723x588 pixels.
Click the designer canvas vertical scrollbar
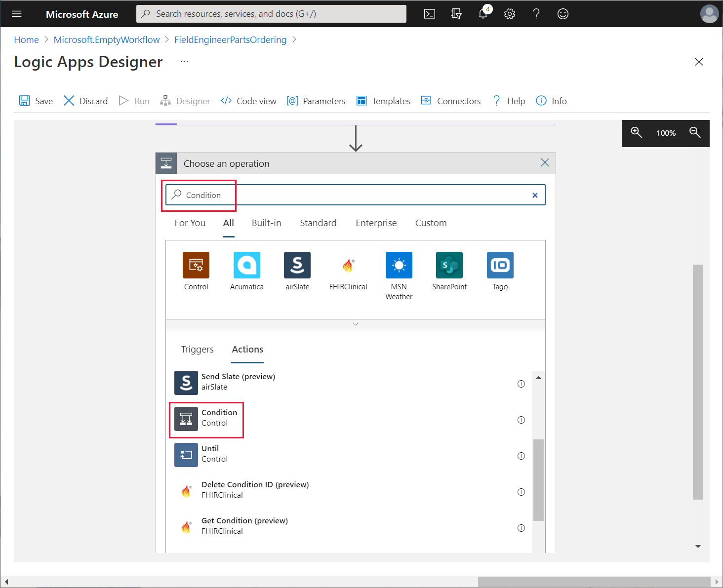click(698, 382)
